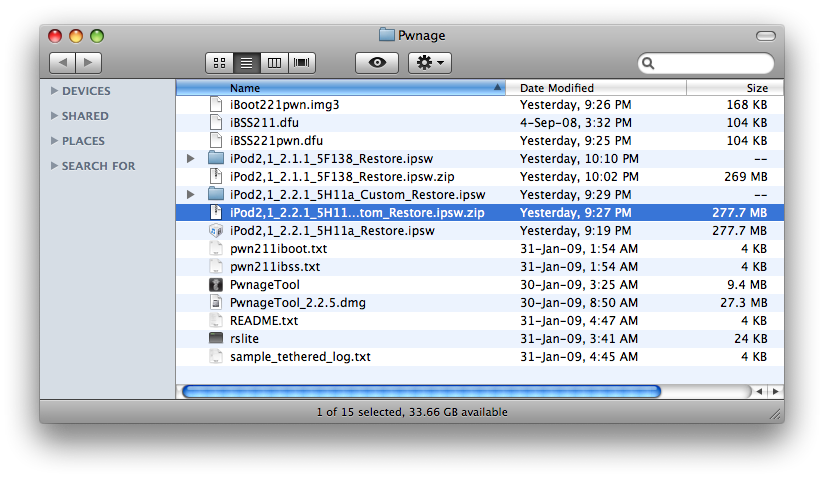
Task: Open the Action gear menu
Action: tap(430, 63)
